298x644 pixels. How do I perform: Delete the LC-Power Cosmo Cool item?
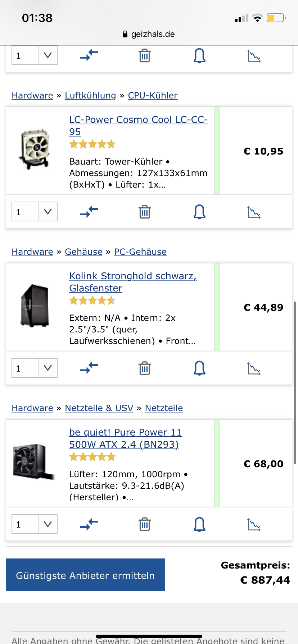pos(144,212)
